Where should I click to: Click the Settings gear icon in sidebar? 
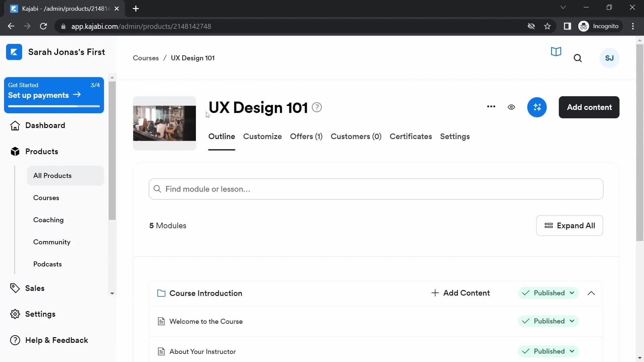15,314
